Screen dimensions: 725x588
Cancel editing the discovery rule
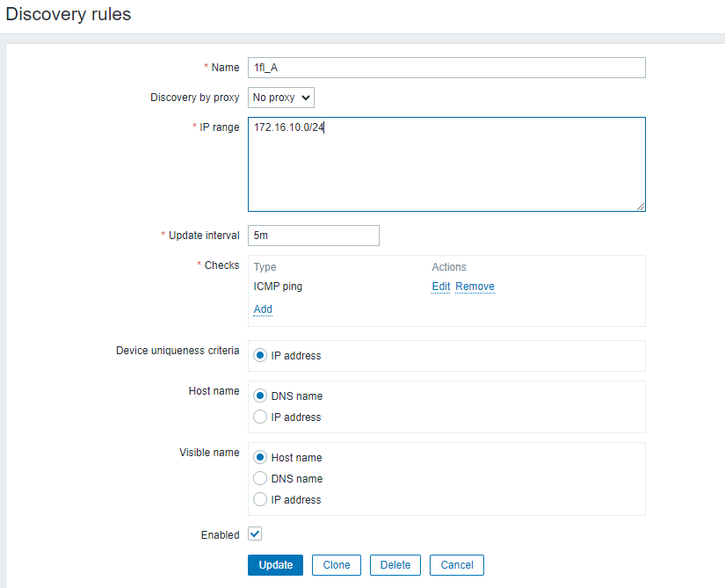coord(457,565)
